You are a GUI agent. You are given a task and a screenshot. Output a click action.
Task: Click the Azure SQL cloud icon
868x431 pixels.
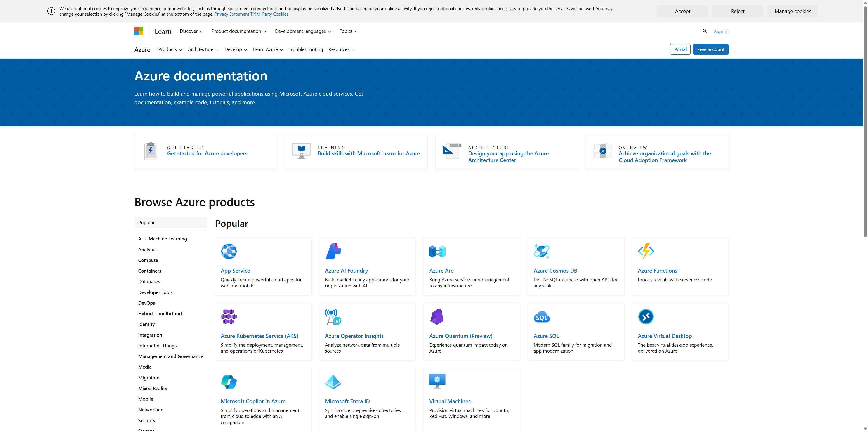coord(542,317)
